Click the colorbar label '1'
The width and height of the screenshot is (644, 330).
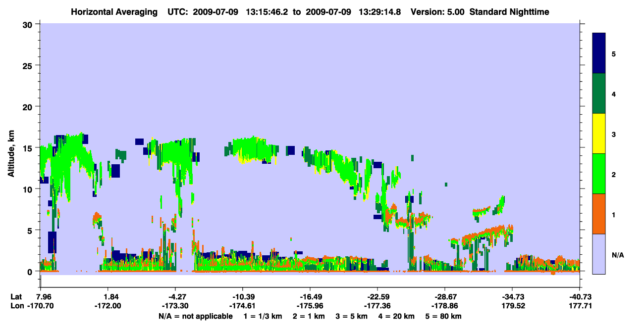click(613, 214)
